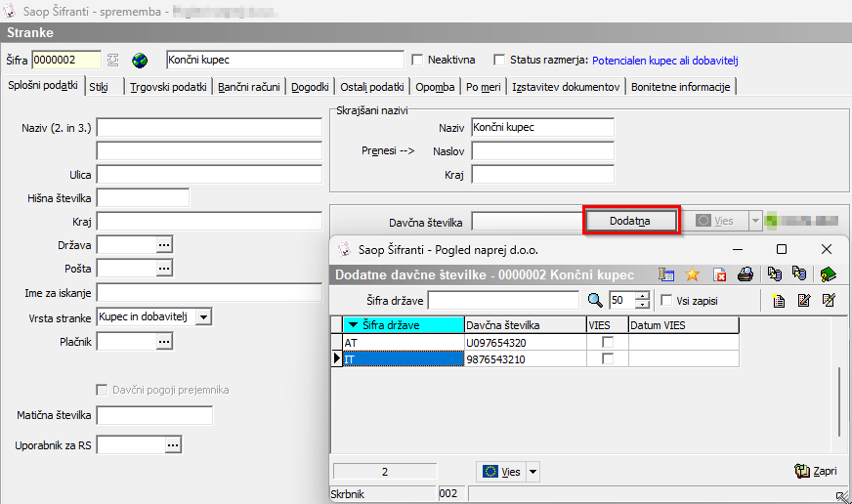Switch to the Opomba tab
The image size is (852, 504).
pos(435,87)
